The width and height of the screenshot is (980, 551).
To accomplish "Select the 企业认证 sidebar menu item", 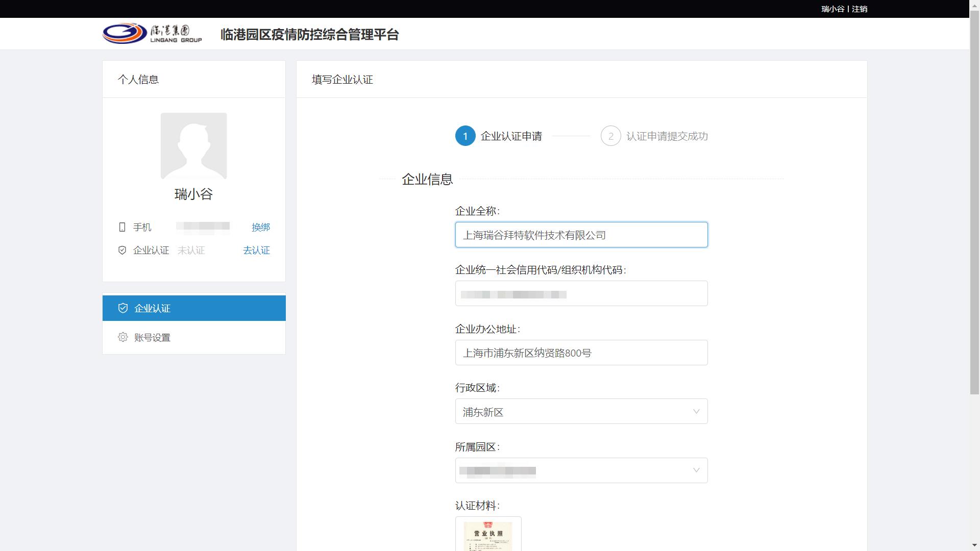I will (x=152, y=308).
